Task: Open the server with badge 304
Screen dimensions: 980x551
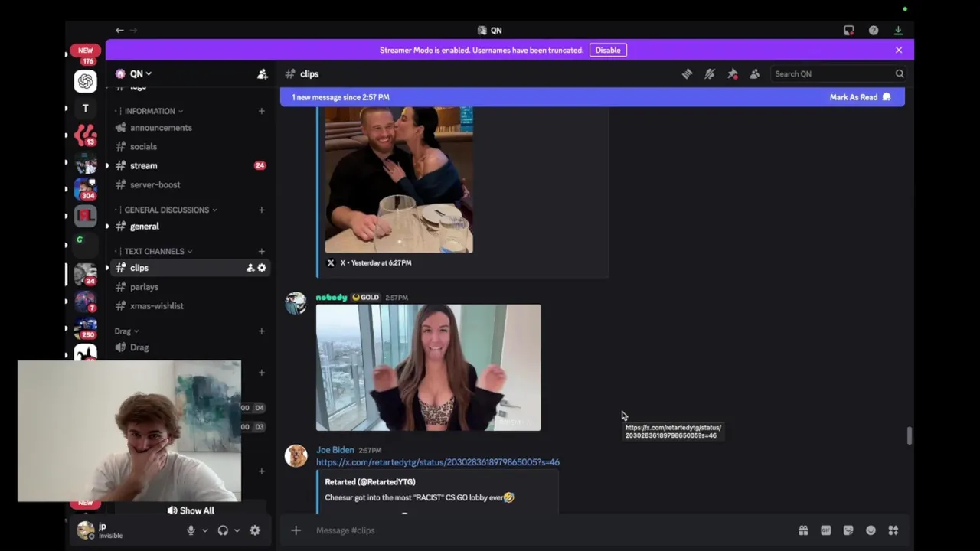Action: coord(86,189)
